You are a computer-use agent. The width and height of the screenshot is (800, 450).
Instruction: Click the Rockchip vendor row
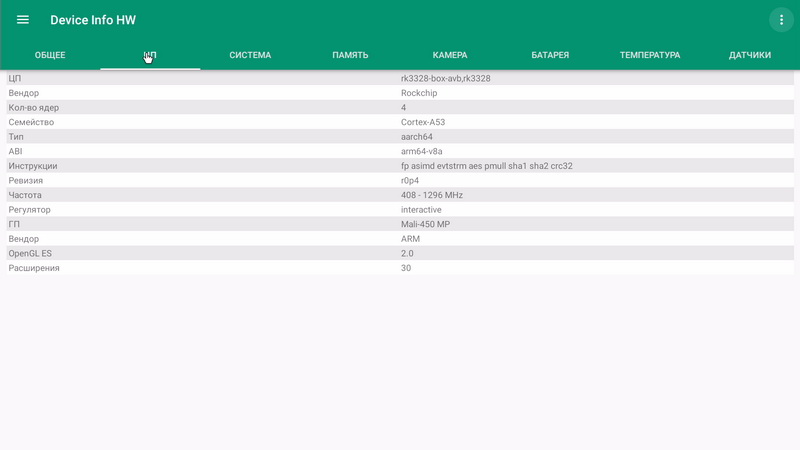(x=400, y=93)
